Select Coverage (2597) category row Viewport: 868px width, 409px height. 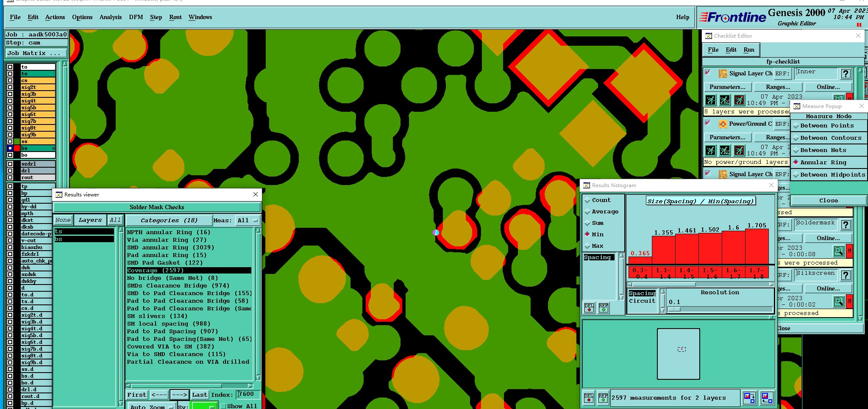click(x=189, y=271)
